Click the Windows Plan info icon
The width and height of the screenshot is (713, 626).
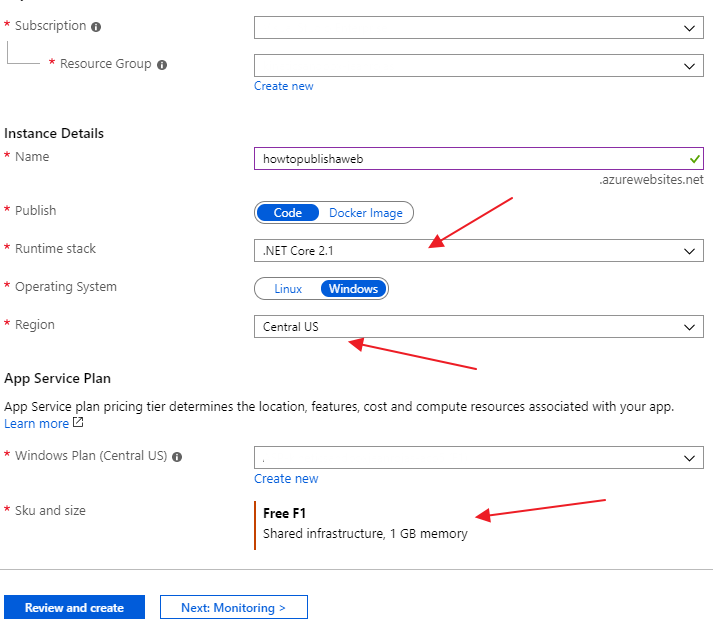coord(177,457)
